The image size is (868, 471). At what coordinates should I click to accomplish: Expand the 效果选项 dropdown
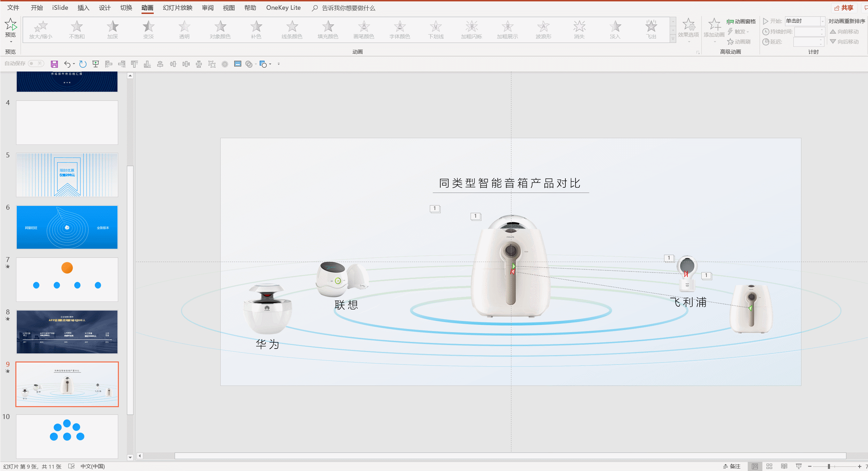coord(688,42)
